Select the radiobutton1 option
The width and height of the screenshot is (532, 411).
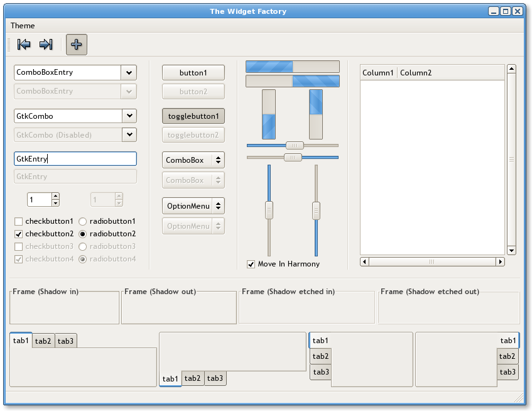point(82,221)
